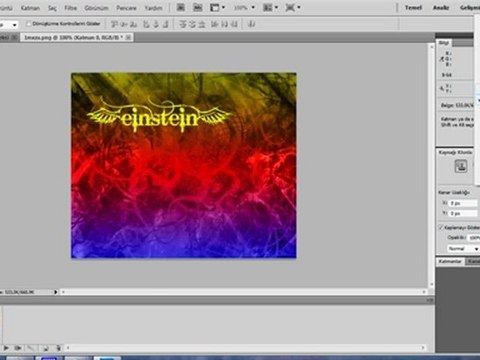Viewport: 480px width, 360px height.
Task: Switch to the Analiz workspace
Action: [x=441, y=7]
